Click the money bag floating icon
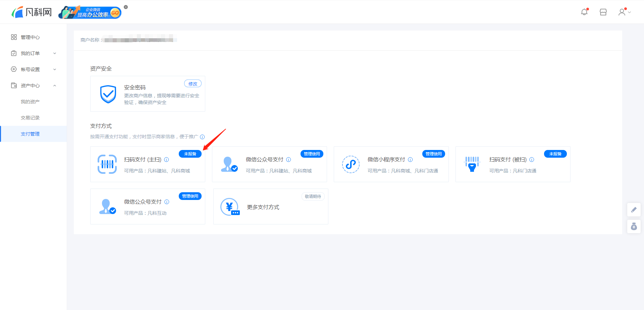Screen dimensions: 644x310 [634, 226]
